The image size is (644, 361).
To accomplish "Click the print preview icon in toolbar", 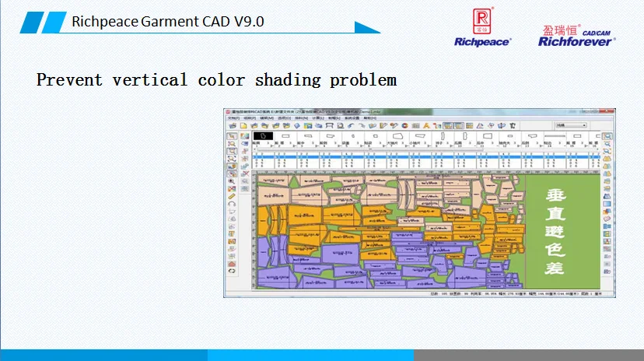I will point(340,126).
